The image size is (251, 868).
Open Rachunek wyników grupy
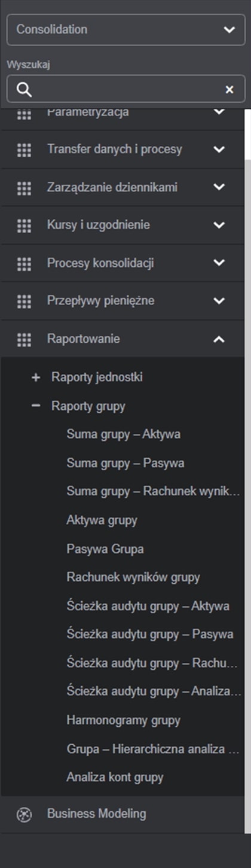pos(133,578)
